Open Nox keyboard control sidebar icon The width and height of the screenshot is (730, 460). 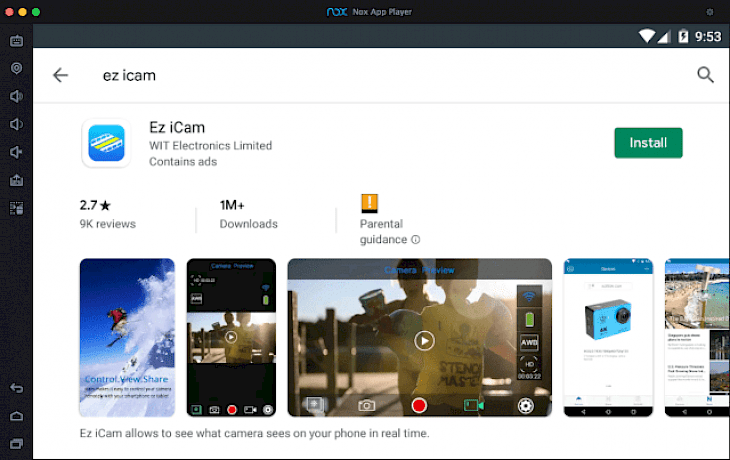pos(16,41)
